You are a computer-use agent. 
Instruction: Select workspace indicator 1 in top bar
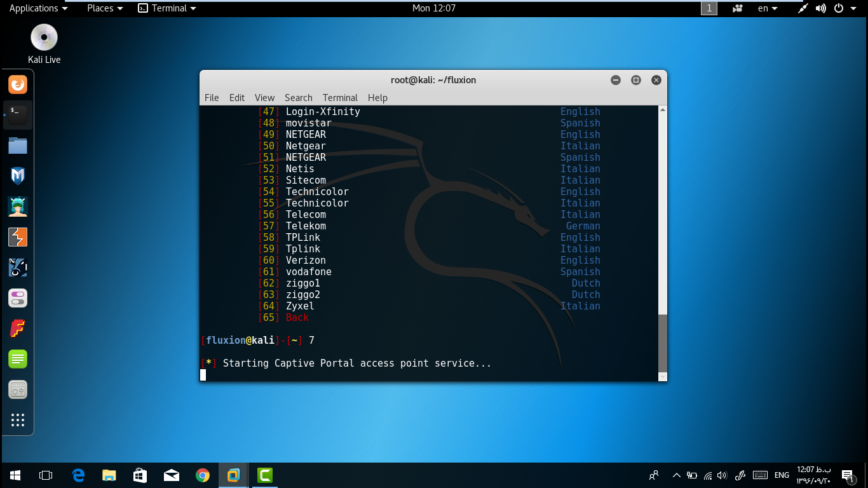[709, 8]
